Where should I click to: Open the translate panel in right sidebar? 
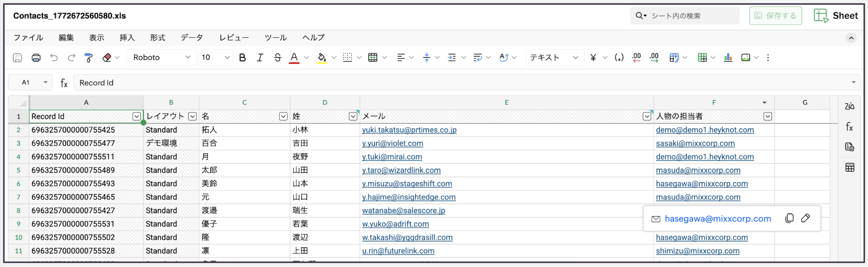849,106
